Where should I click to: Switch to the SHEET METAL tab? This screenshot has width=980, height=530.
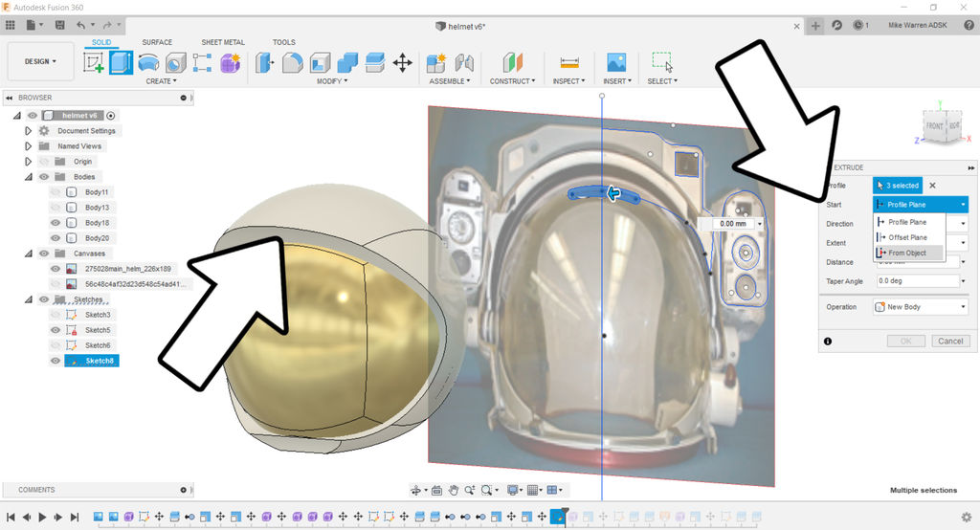pos(222,42)
